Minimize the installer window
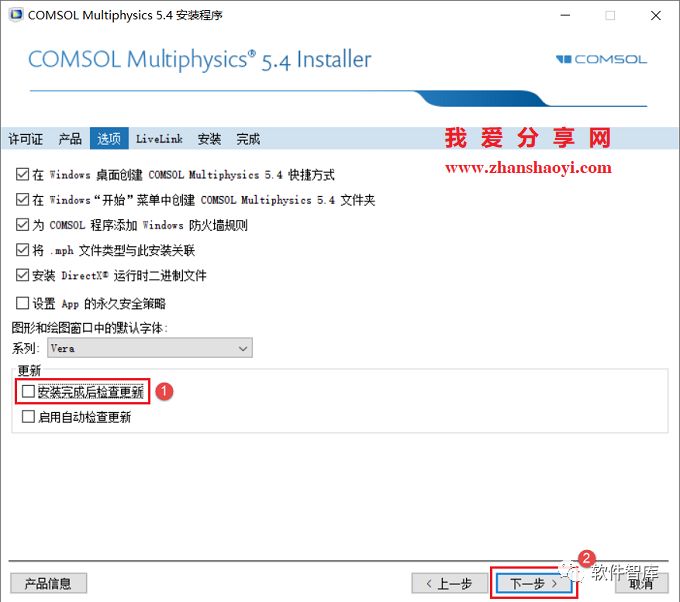This screenshot has height=602, width=680. pyautogui.click(x=565, y=15)
